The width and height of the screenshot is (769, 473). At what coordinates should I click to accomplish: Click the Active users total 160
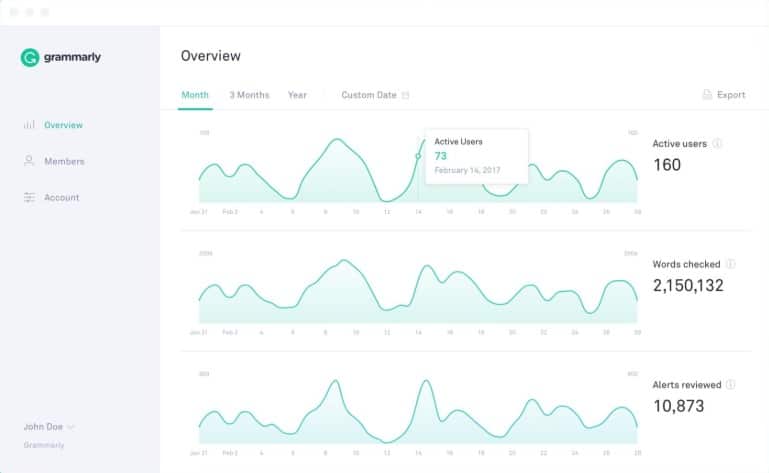(x=667, y=165)
